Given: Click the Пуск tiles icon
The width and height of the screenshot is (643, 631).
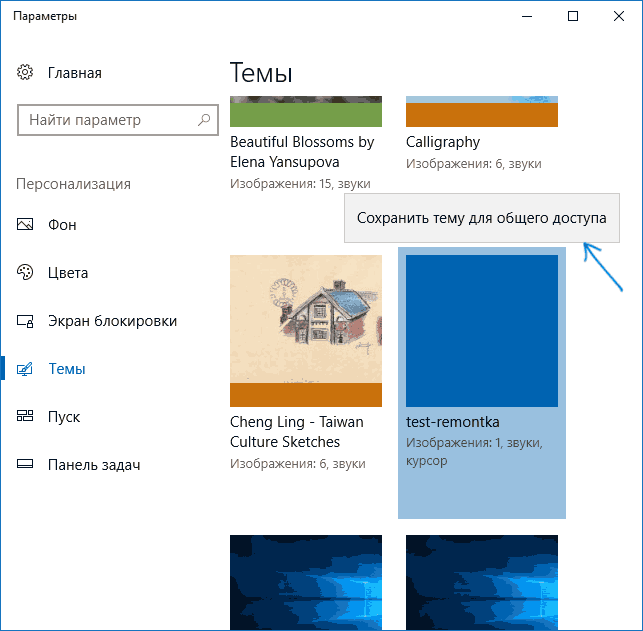Looking at the screenshot, I should click(25, 416).
